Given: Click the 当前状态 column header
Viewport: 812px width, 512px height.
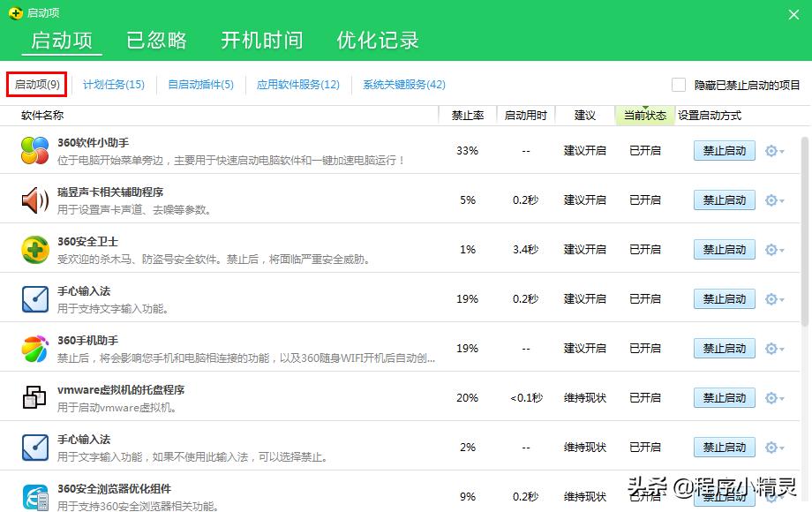Looking at the screenshot, I should tap(644, 115).
